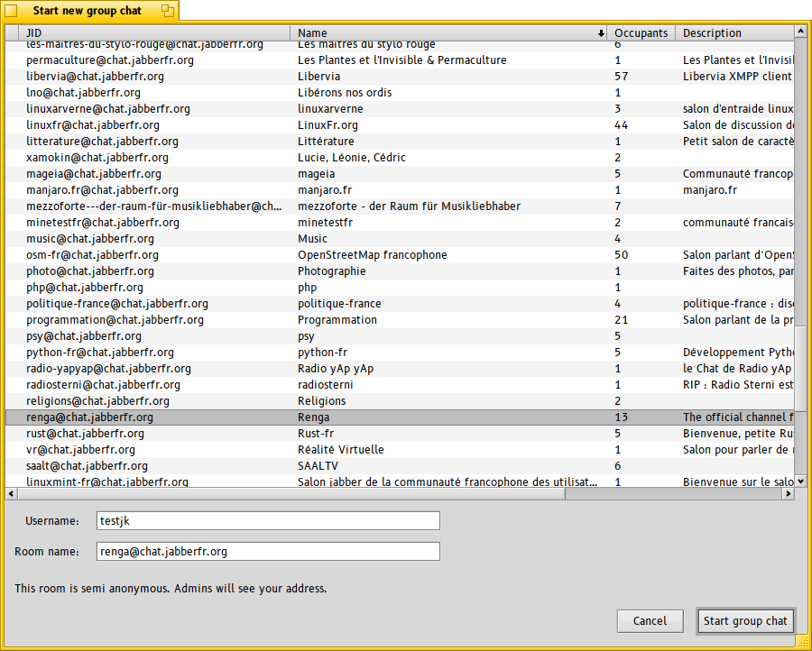The width and height of the screenshot is (812, 651).
Task: Click the horizontal scrollbar thumb
Action: [x=289, y=493]
